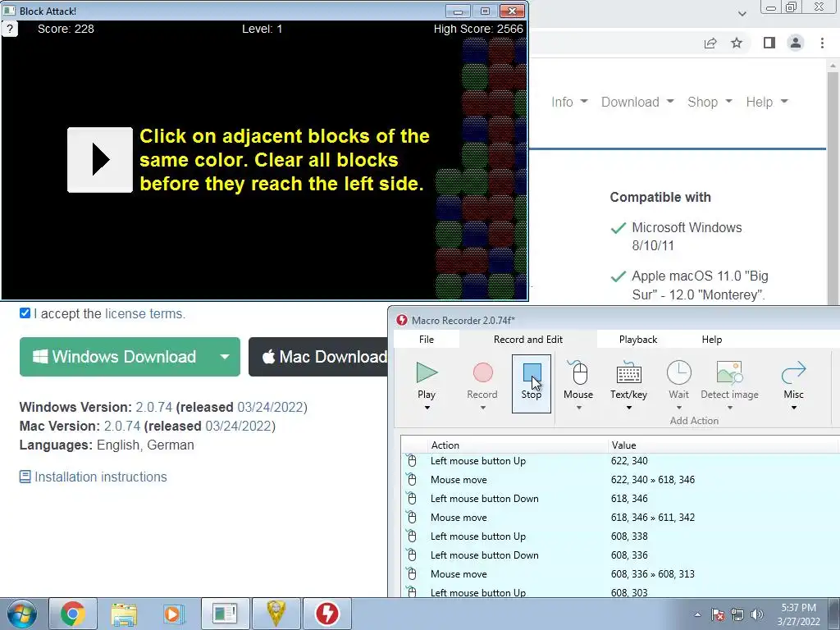Switch to Macro Recorder in the taskbar
This screenshot has width=840, height=630.
(x=327, y=614)
